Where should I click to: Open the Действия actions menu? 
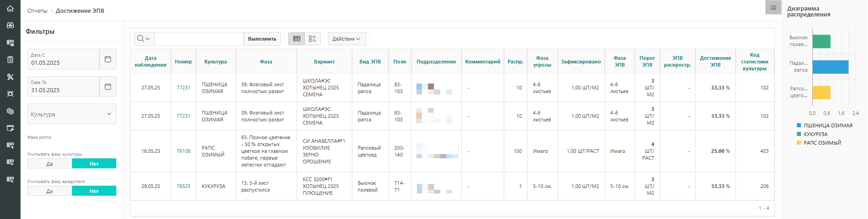(346, 39)
